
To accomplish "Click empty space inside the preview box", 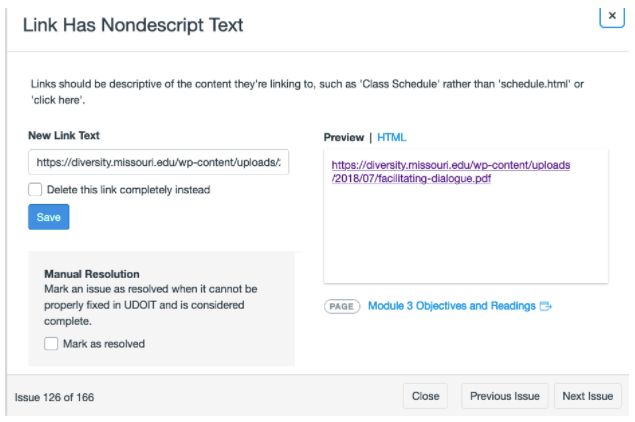I will coord(465,240).
